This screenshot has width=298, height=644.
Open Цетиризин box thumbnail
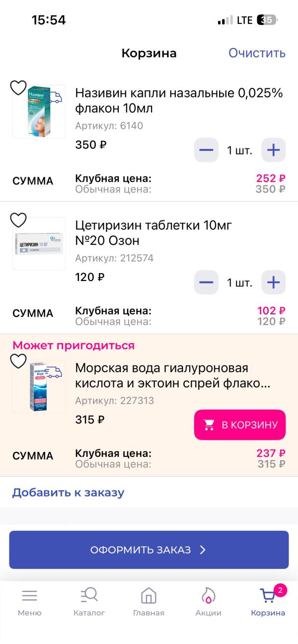click(40, 244)
